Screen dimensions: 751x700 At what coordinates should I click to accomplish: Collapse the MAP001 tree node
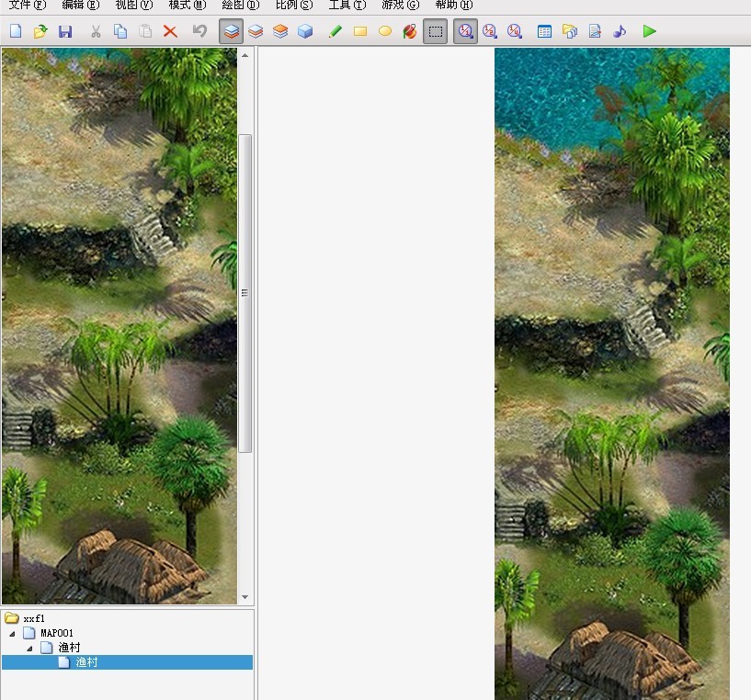(x=12, y=634)
